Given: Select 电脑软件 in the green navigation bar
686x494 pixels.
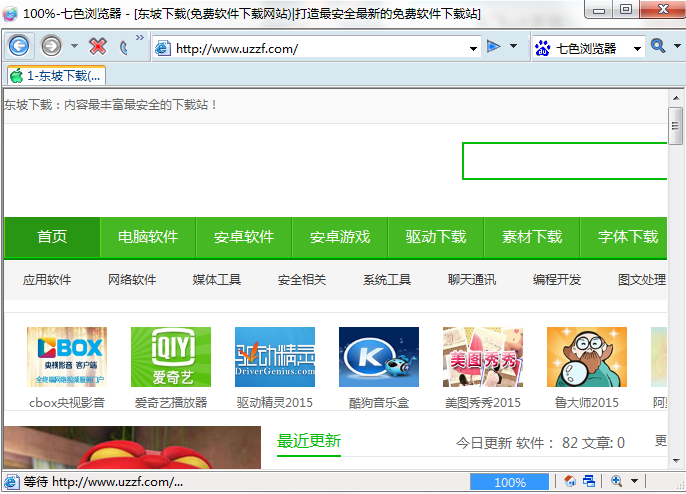Looking at the screenshot, I should click(148, 237).
